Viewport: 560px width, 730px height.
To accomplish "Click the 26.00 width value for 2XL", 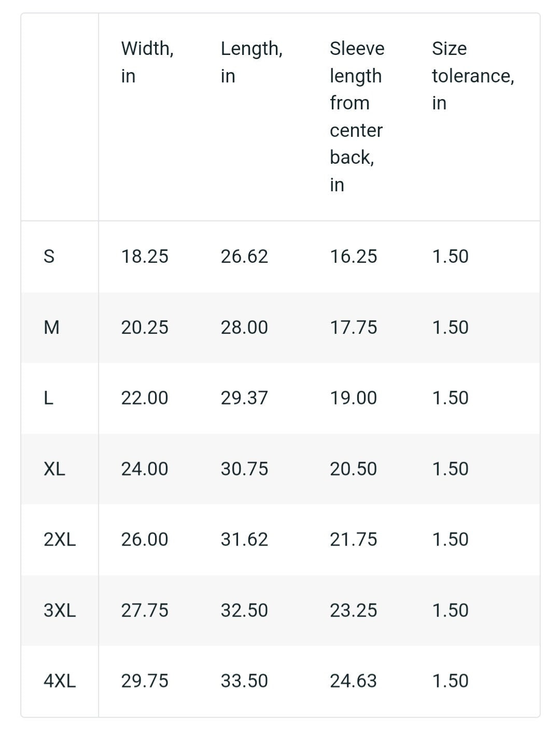I will pos(145,539).
